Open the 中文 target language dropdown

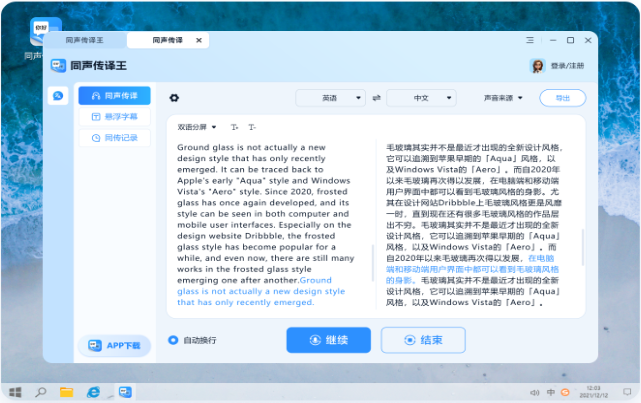click(421, 98)
